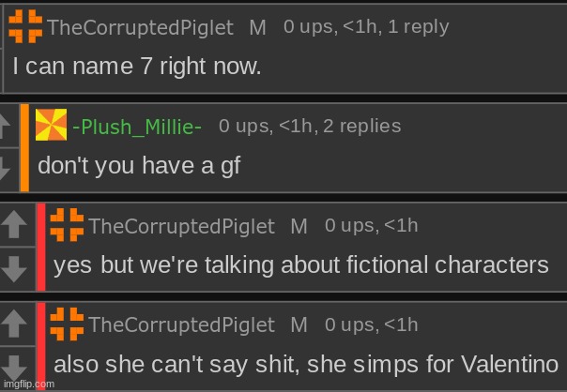Open the imgflip.com watermark link
The height and width of the screenshot is (392, 567).
28,384
